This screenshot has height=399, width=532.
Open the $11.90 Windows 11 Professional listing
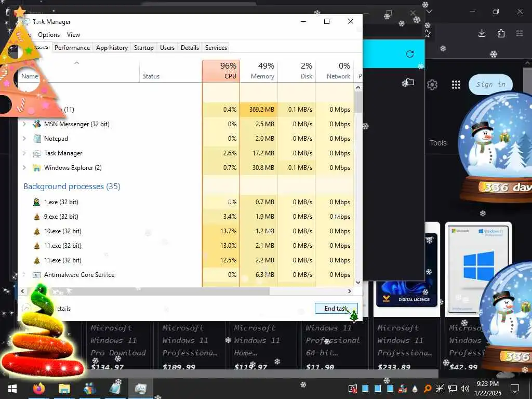pos(332,347)
